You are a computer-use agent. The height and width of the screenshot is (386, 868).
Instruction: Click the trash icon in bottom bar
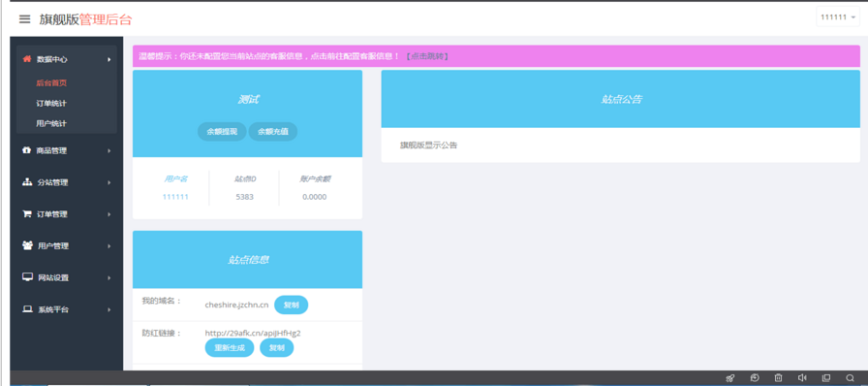[778, 377]
